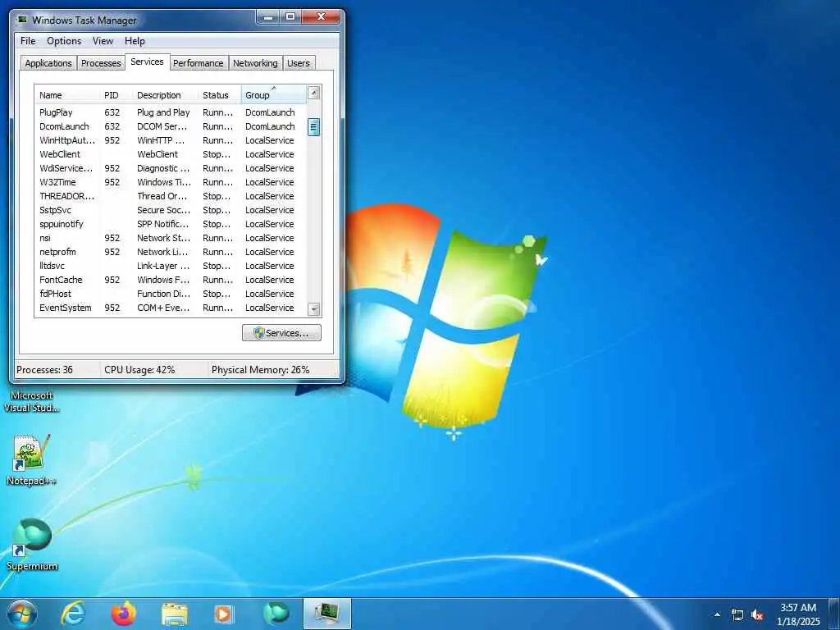Switch to the Processes tab
Viewport: 840px width, 630px height.
tap(101, 63)
